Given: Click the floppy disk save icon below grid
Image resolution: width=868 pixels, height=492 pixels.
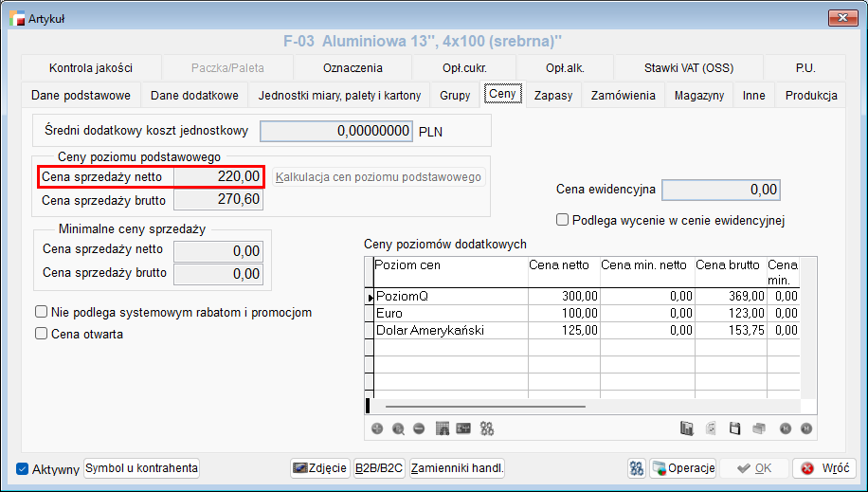Looking at the screenshot, I should pyautogui.click(x=734, y=428).
